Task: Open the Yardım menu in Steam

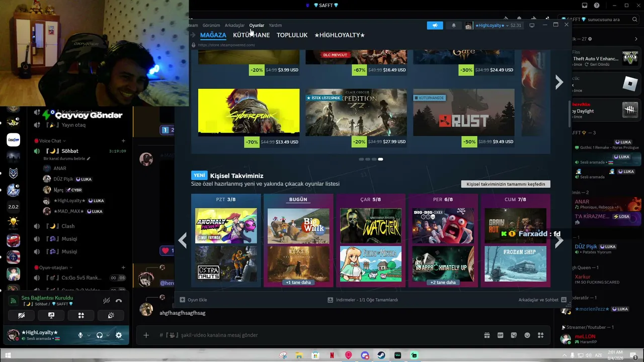Action: [x=275, y=25]
